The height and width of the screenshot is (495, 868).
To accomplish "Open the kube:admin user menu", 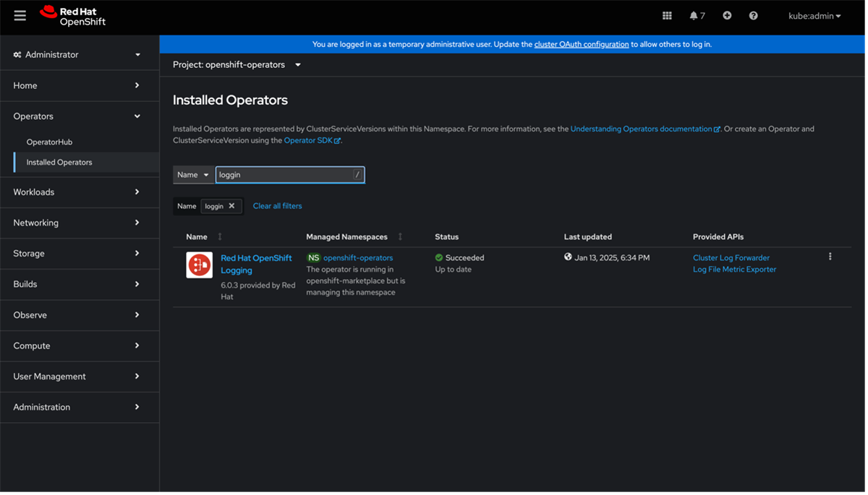I will coord(814,14).
